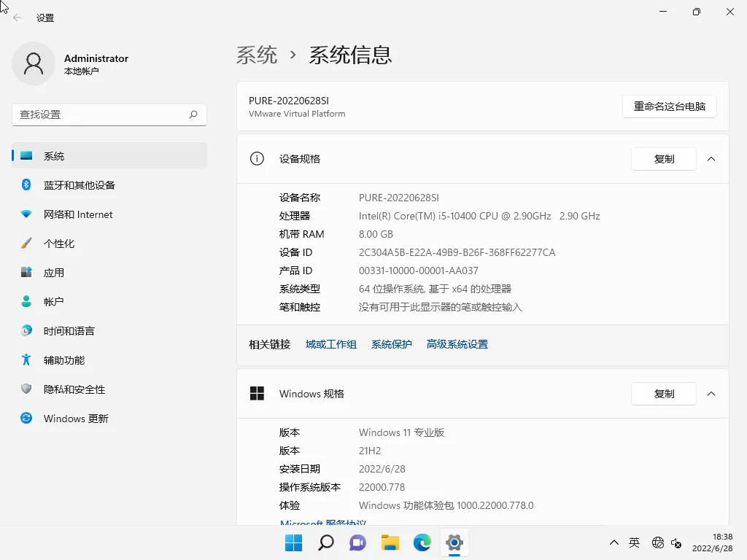Open the Start menu
747x560 pixels.
[x=293, y=542]
